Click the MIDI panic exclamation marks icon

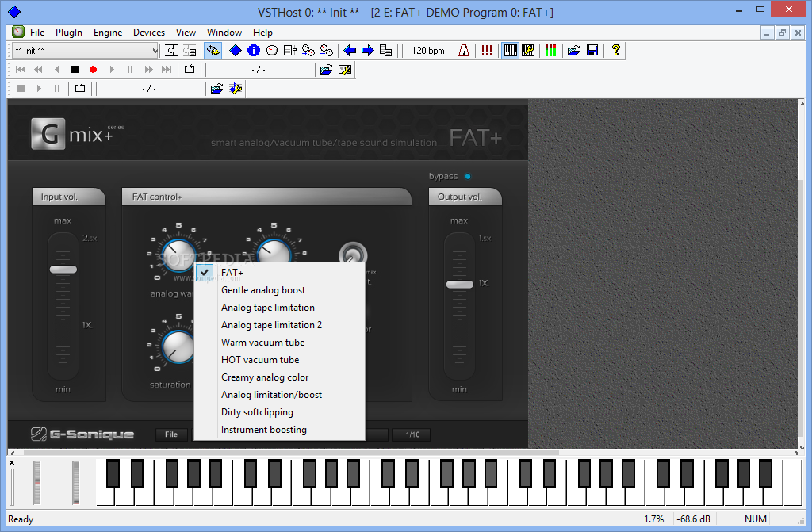coord(486,50)
